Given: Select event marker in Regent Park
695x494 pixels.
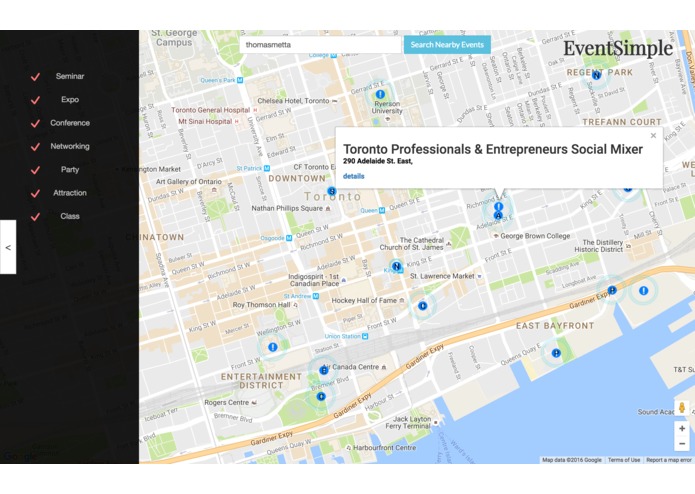Looking at the screenshot, I should tap(597, 76).
